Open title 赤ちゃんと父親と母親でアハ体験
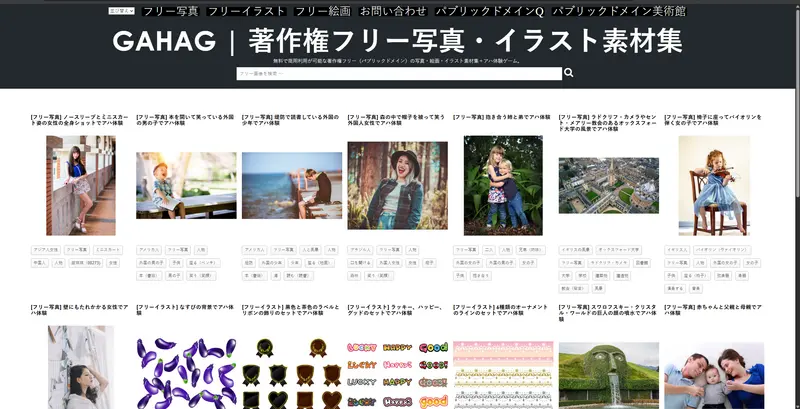This screenshot has width=800, height=409. pyautogui.click(x=713, y=310)
